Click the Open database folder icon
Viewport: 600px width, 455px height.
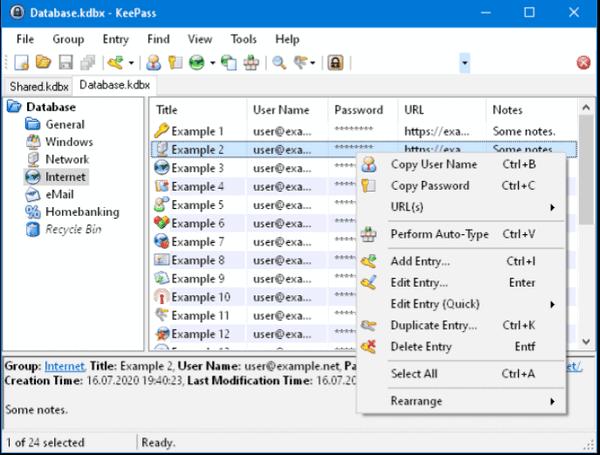point(43,62)
